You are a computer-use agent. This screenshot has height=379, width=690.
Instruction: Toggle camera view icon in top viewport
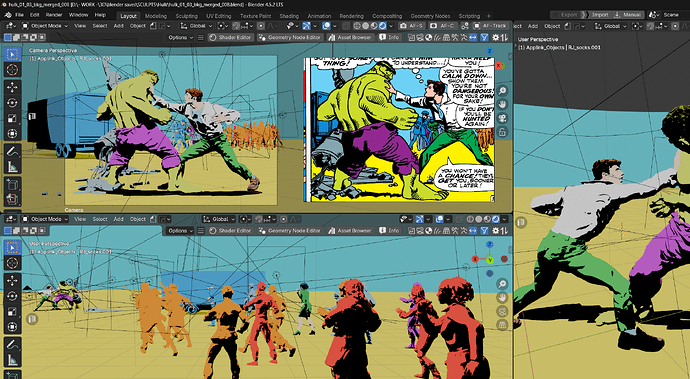click(x=502, y=118)
